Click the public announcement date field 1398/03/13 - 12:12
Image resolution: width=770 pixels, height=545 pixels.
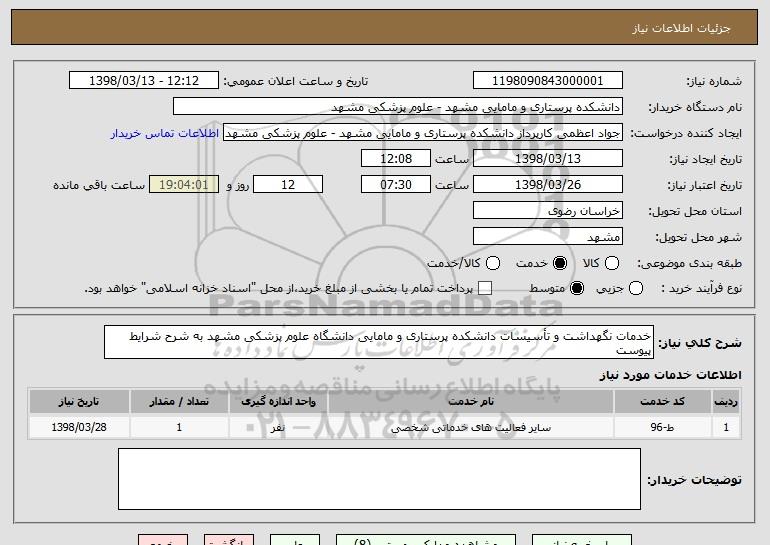[144, 81]
